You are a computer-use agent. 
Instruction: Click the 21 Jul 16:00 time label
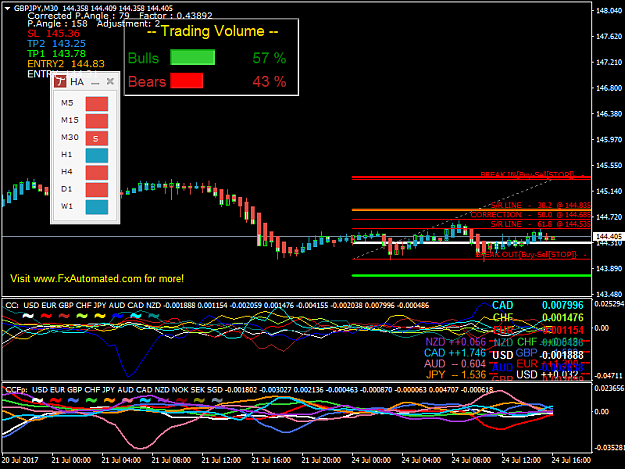(271, 460)
